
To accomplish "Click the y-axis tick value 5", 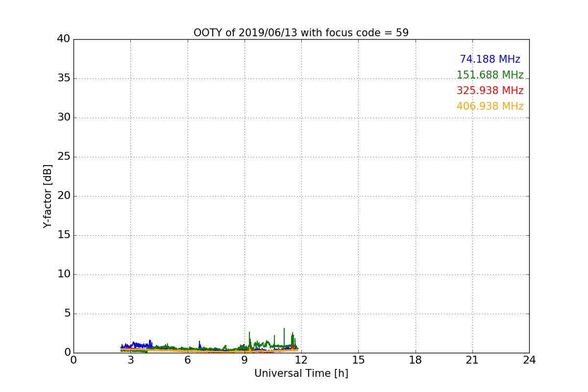I will (67, 314).
